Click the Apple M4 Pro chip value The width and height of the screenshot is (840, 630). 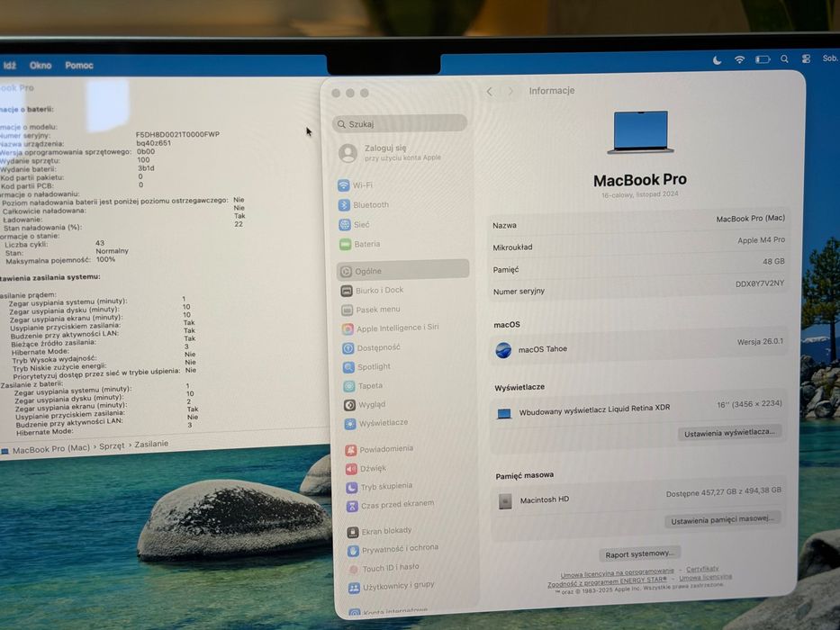[x=761, y=240]
